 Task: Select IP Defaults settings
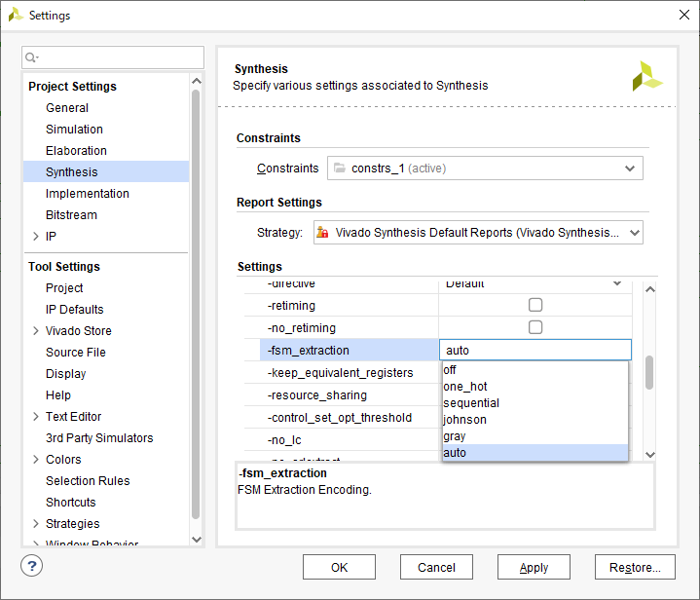tap(74, 309)
